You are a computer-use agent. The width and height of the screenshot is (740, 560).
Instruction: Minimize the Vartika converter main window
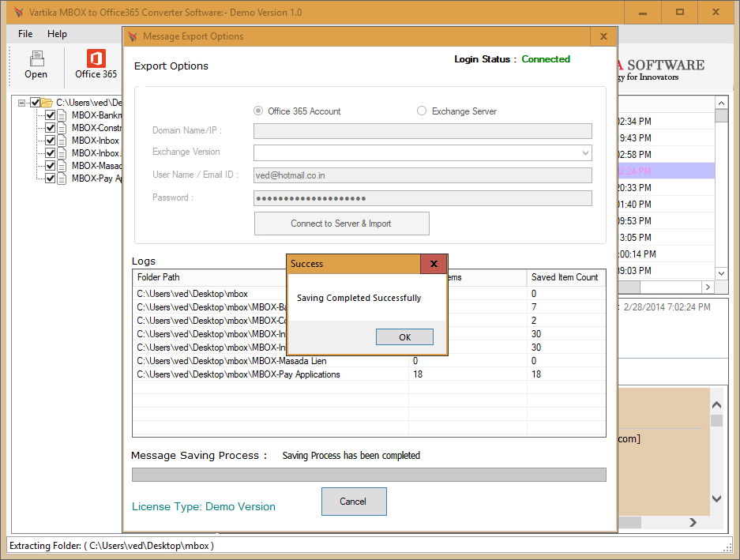tap(643, 13)
